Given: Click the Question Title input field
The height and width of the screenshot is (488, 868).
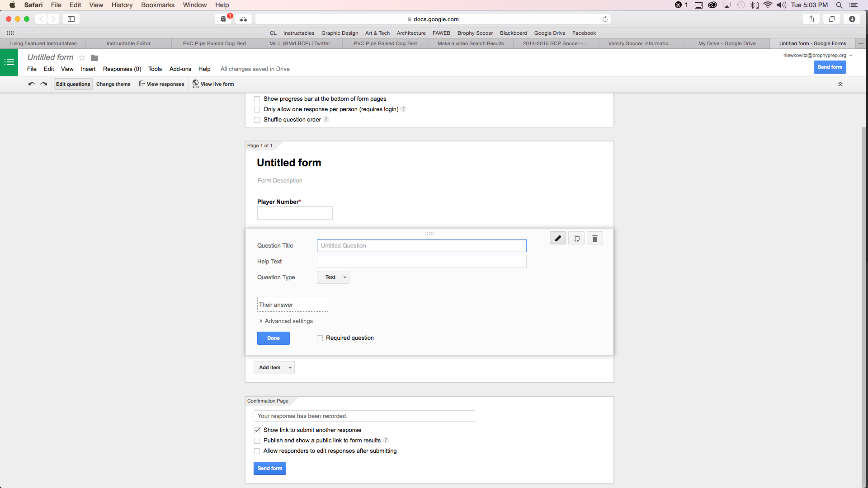Looking at the screenshot, I should [x=421, y=245].
